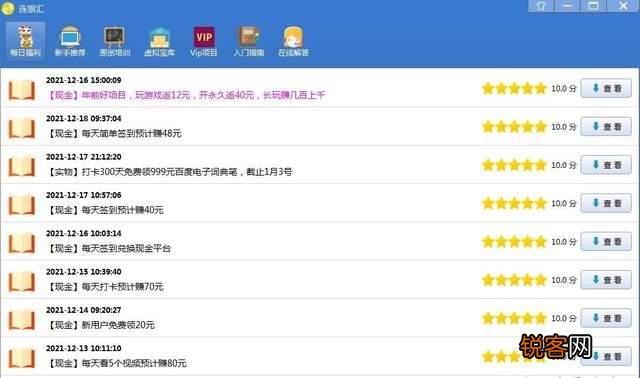Click timestamp 2021-12-17 10:57:06
The height and width of the screenshot is (378, 640).
tap(84, 195)
